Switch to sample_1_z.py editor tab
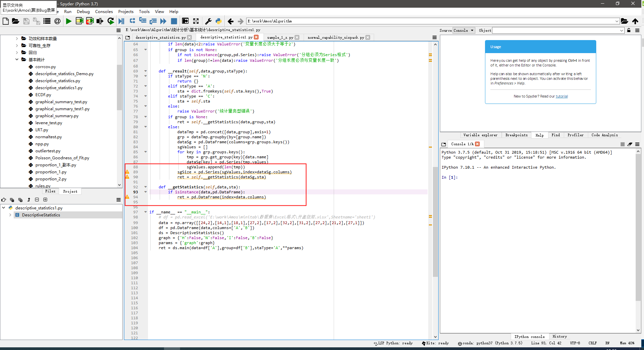The height and width of the screenshot is (350, 644). pyautogui.click(x=280, y=37)
